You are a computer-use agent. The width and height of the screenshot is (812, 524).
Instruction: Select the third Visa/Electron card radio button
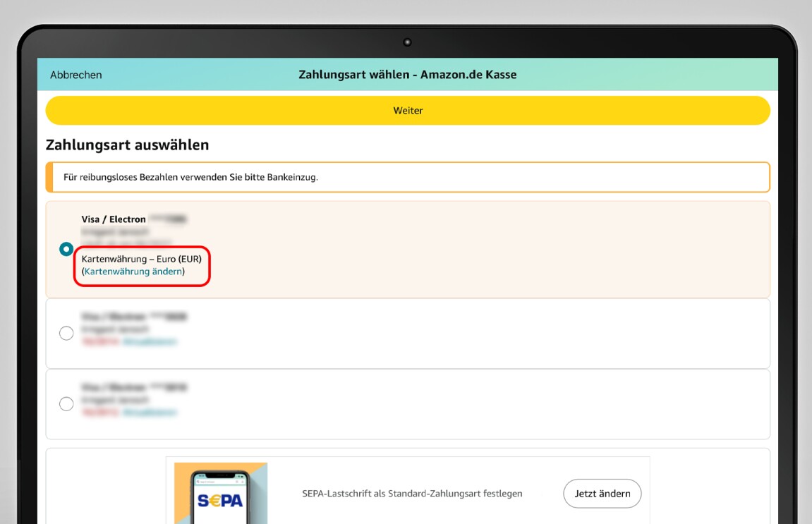66,403
